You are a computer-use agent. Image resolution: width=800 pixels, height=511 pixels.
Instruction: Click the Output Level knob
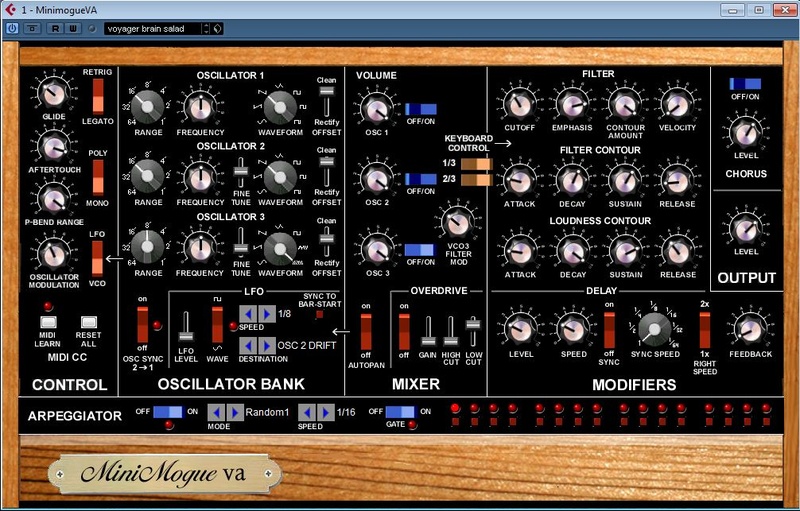pyautogui.click(x=745, y=228)
